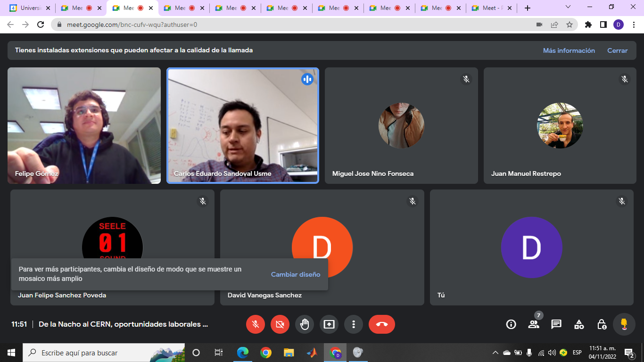Open a new browser tab
This screenshot has height=362, width=644.
(528, 8)
